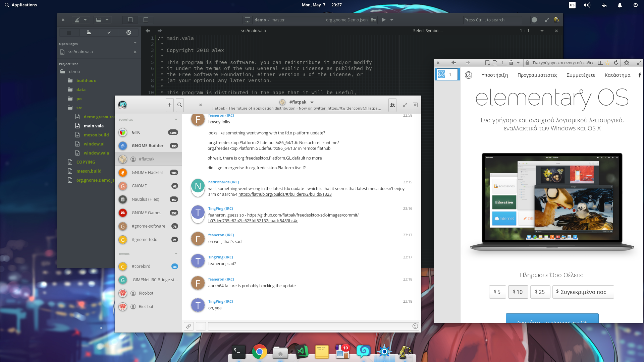644x362 pixels.
Task: Open Chrome from the dock
Action: pos(259,352)
